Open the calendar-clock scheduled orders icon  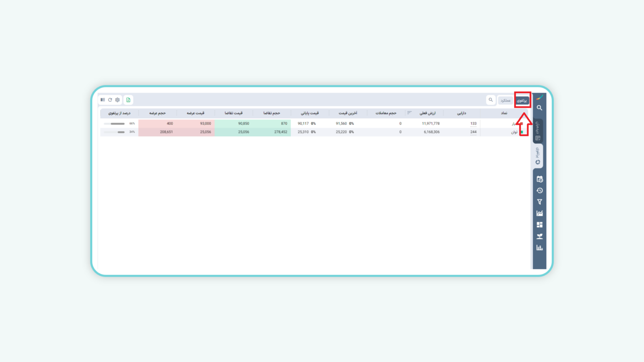[539, 179]
